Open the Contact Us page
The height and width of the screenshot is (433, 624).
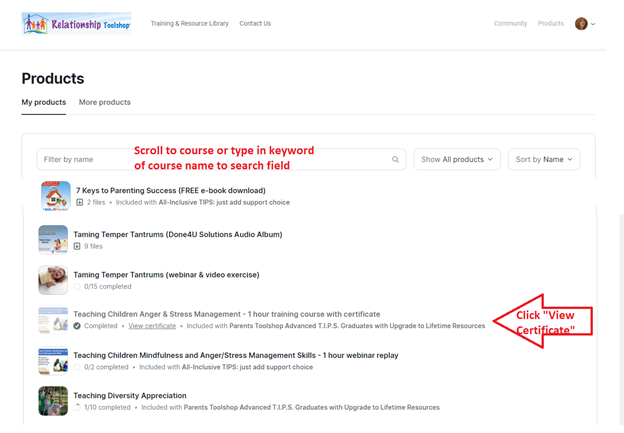click(x=255, y=23)
